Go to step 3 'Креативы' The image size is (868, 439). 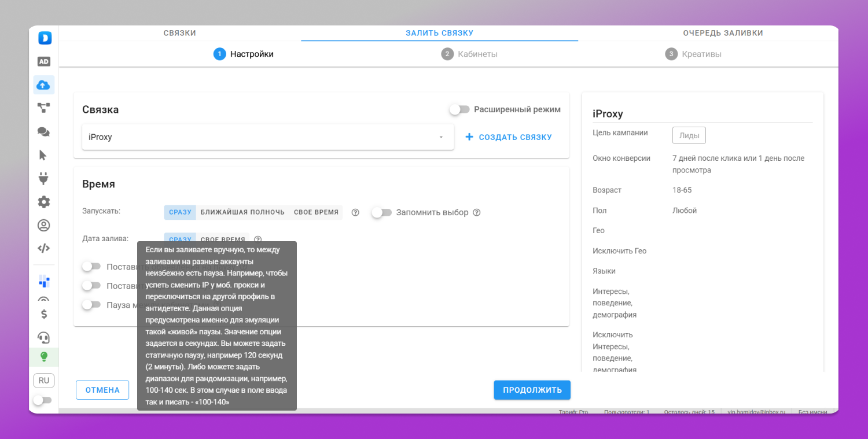coord(693,54)
